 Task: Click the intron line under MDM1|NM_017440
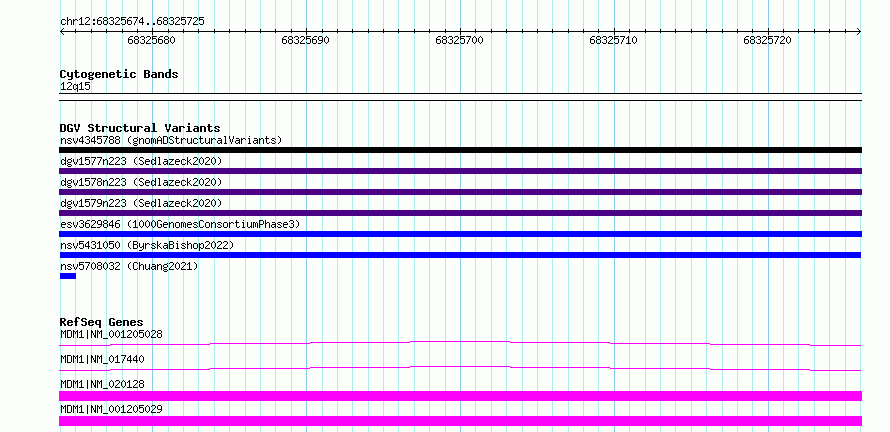[x=460, y=368]
